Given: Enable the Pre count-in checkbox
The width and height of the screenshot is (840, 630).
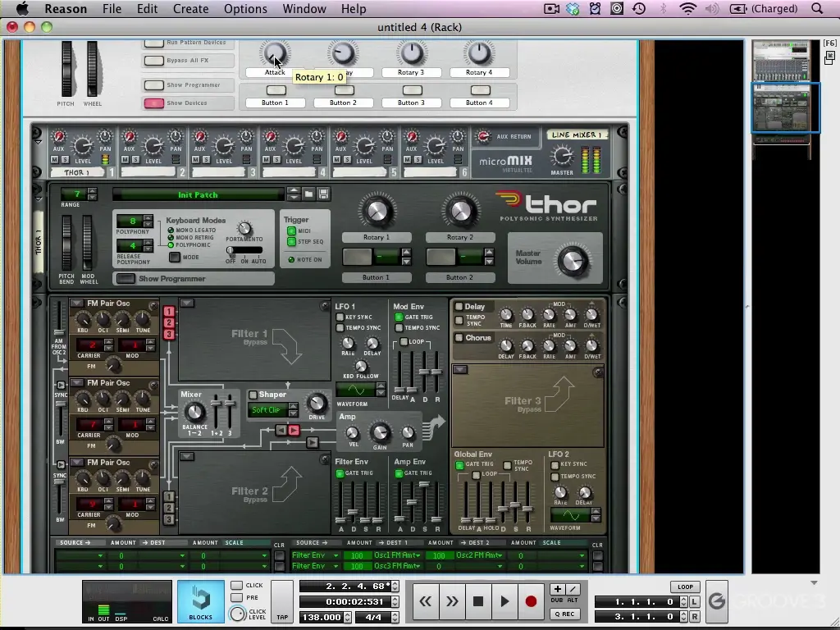Looking at the screenshot, I should click(x=237, y=597).
